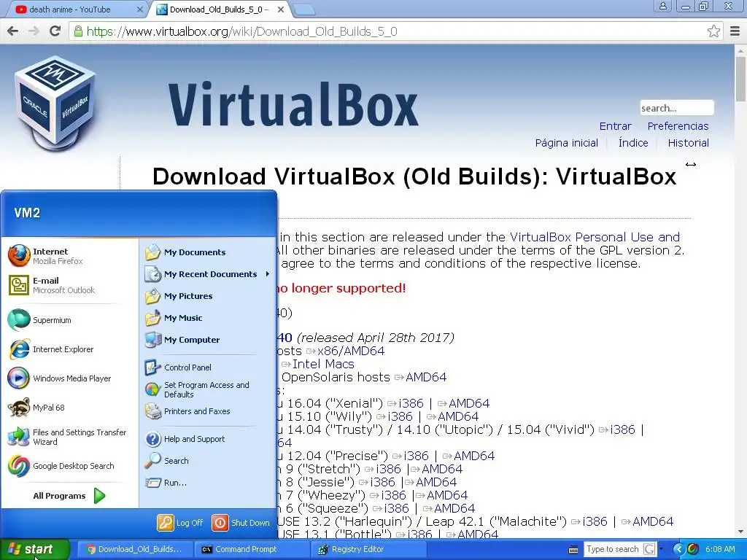This screenshot has height=560, width=747.
Task: Click the Shut Down button
Action: point(241,522)
